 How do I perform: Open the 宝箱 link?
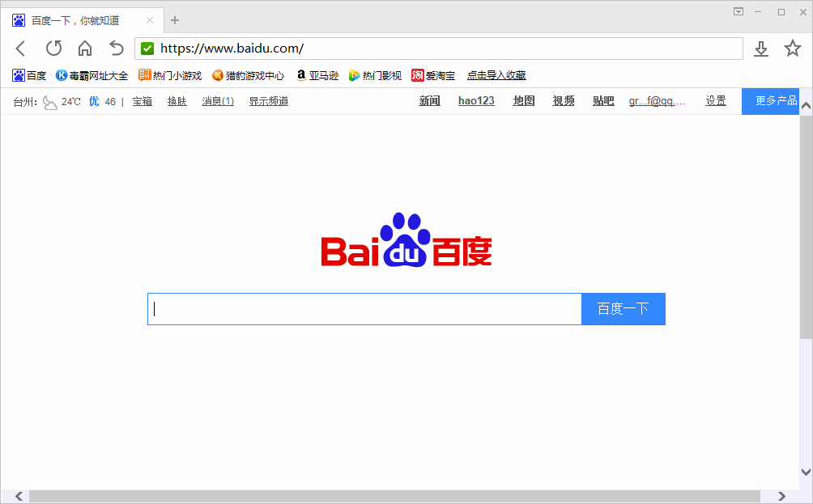click(x=142, y=101)
